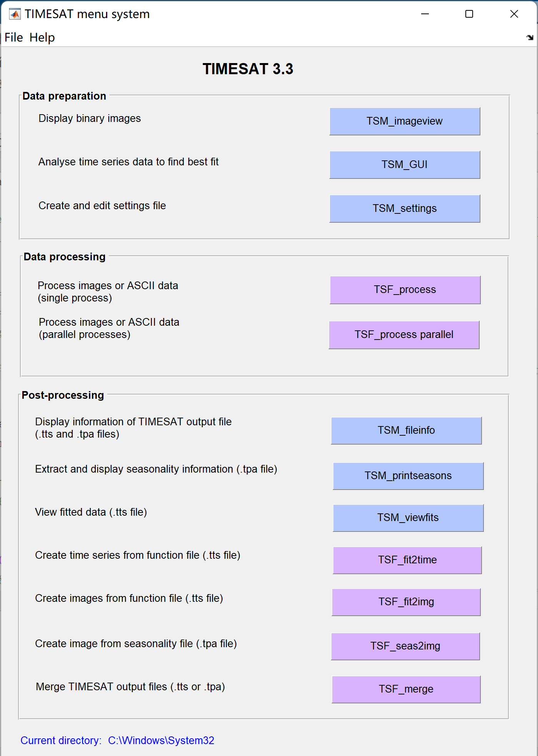Minimize the TIMESAT menu system window
Screen dimensions: 538x756
425,14
